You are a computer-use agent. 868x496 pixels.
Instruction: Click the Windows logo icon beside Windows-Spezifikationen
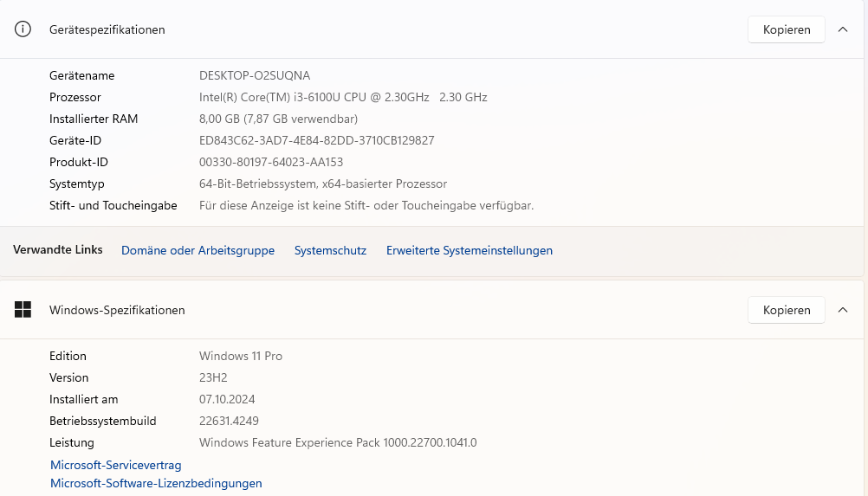coord(23,310)
